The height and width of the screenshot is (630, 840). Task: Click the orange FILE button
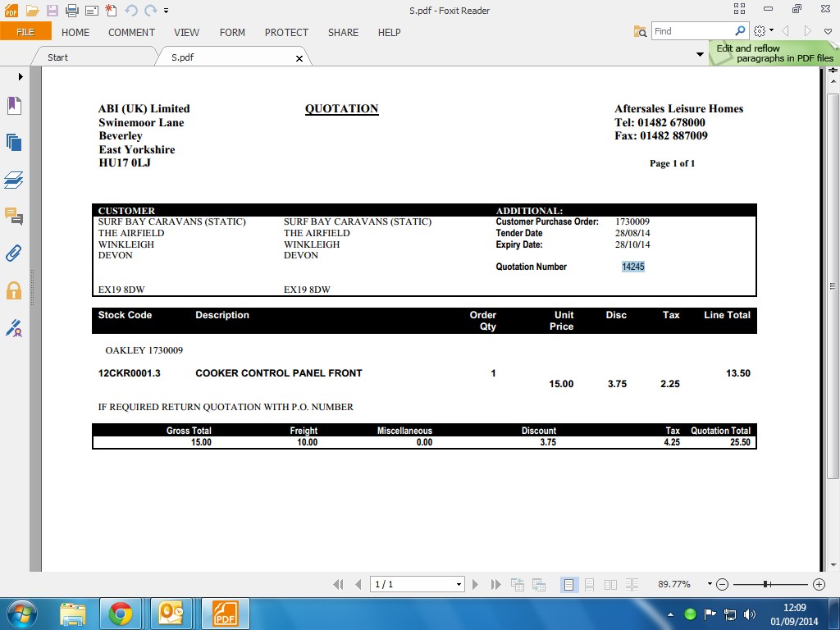[x=25, y=32]
